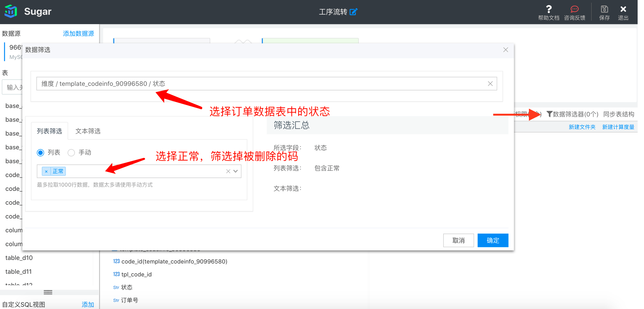Click the Str icon beside 状态 field
Image resolution: width=644 pixels, height=309 pixels.
click(116, 287)
